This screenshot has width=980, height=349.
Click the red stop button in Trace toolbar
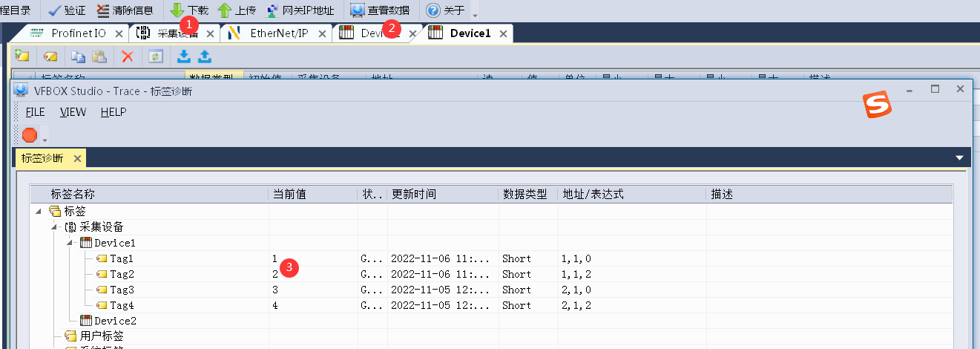coord(30,135)
